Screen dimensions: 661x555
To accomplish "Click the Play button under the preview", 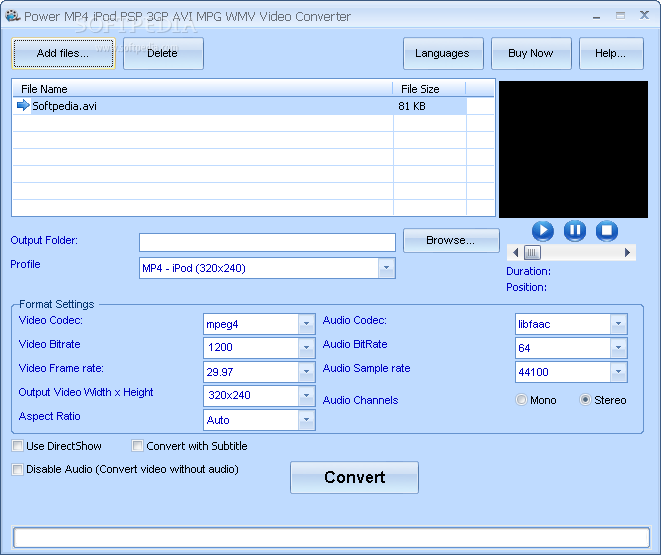I will pyautogui.click(x=543, y=231).
